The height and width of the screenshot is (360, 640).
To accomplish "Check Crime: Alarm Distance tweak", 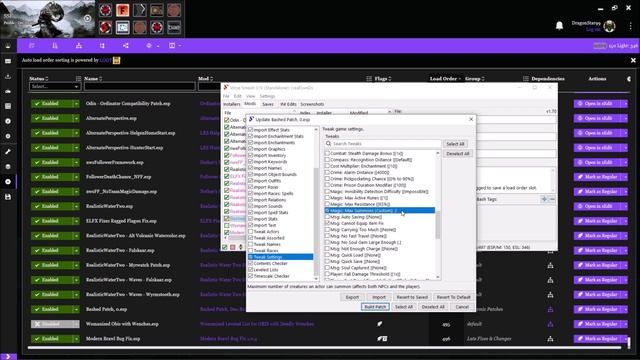I will click(x=327, y=172).
